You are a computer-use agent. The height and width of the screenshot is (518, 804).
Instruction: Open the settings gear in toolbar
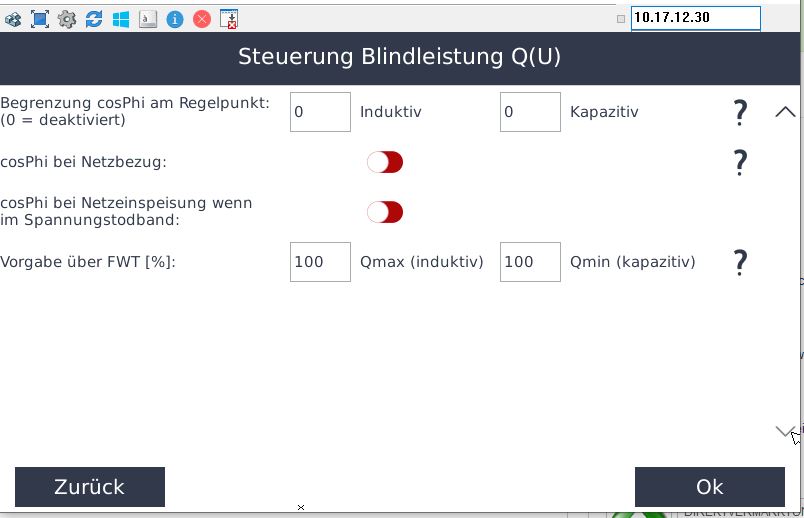coord(67,18)
